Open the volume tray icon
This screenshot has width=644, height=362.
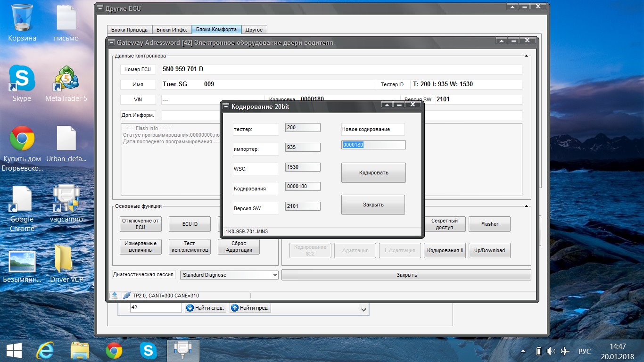click(551, 351)
